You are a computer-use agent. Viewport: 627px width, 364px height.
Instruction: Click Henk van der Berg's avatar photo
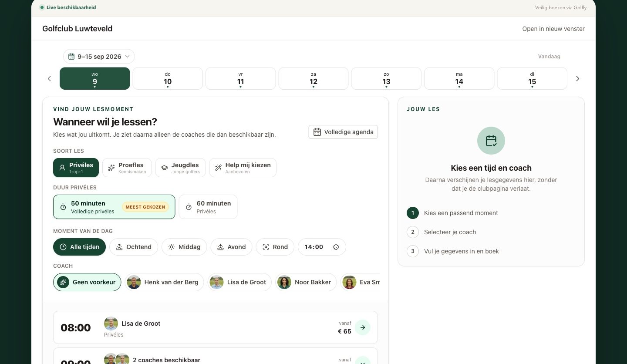(134, 282)
